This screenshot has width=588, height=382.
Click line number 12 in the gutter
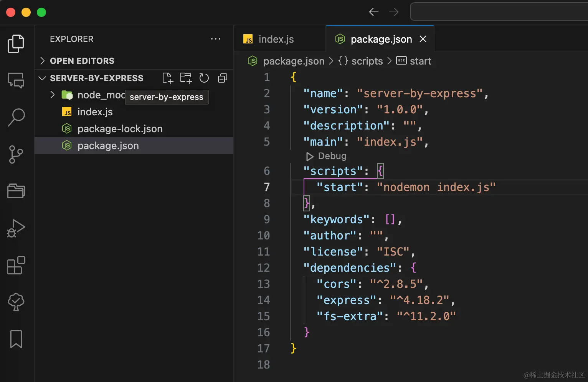264,268
